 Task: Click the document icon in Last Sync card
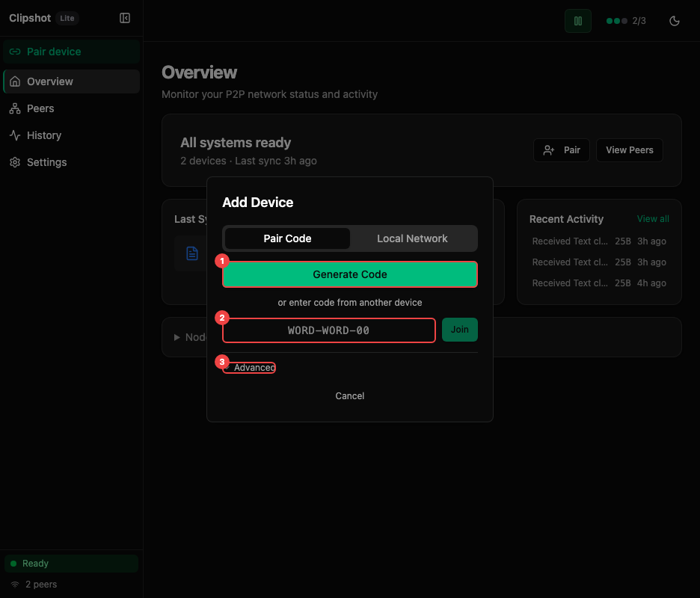pos(192,253)
